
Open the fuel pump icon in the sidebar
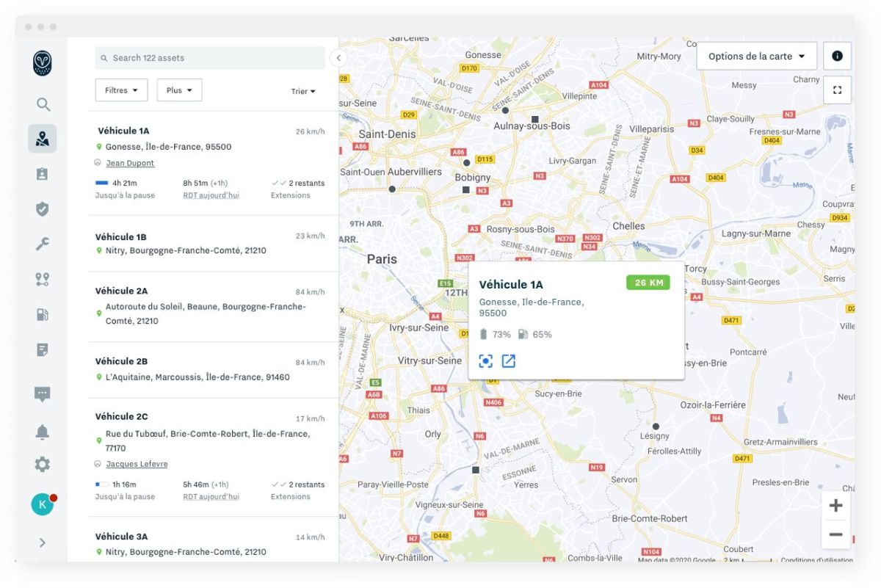click(43, 315)
